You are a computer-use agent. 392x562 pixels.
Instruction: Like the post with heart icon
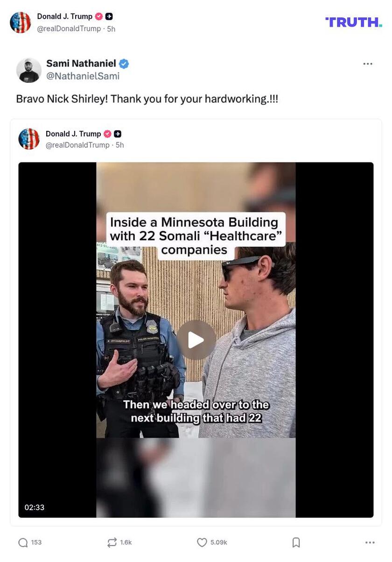click(x=202, y=542)
